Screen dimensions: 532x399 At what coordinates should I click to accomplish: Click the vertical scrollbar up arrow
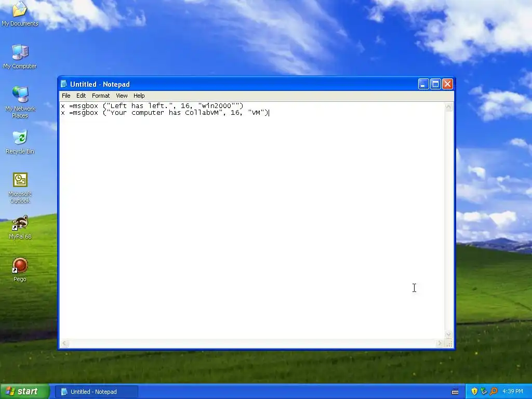click(448, 107)
